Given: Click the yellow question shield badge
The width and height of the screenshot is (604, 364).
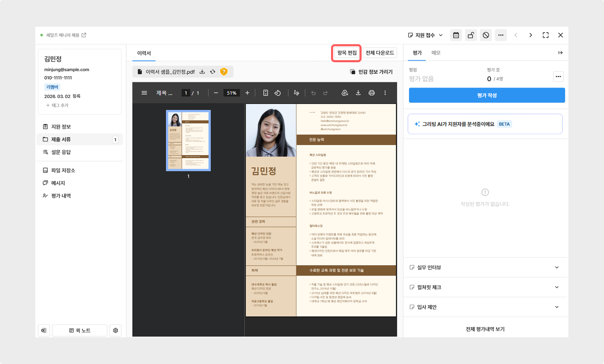Looking at the screenshot, I should [224, 72].
